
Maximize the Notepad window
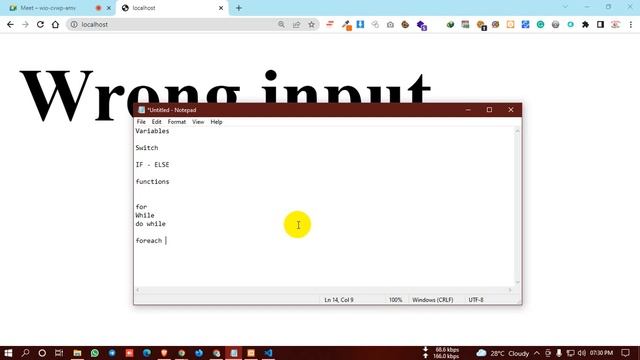click(x=489, y=110)
